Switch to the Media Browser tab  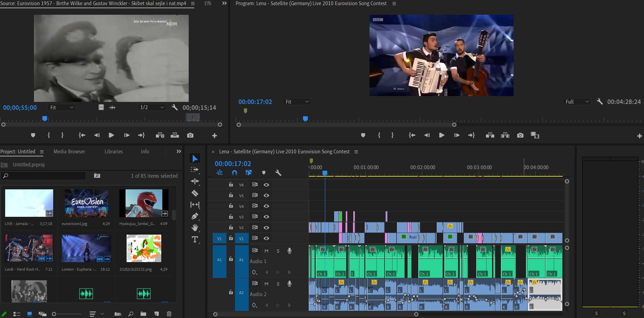[69, 152]
